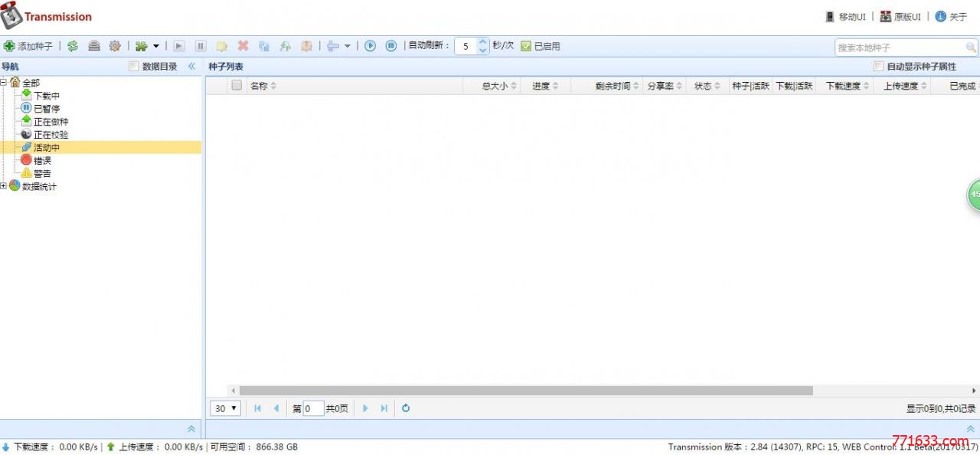980x455 pixels.
Task: Select 正在校验 in navigation tree
Action: [x=51, y=135]
